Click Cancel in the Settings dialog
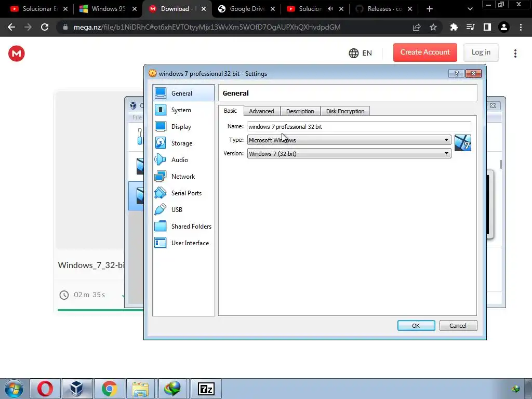 click(458, 325)
